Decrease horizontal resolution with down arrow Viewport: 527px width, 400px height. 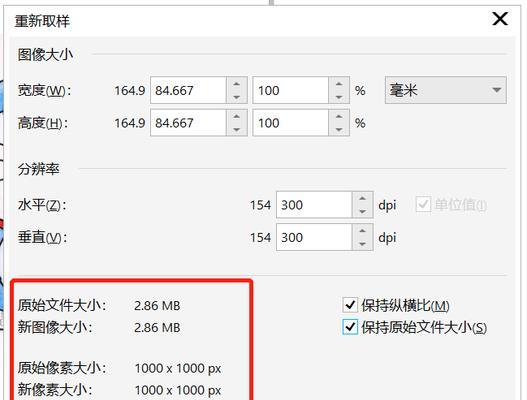(x=362, y=211)
